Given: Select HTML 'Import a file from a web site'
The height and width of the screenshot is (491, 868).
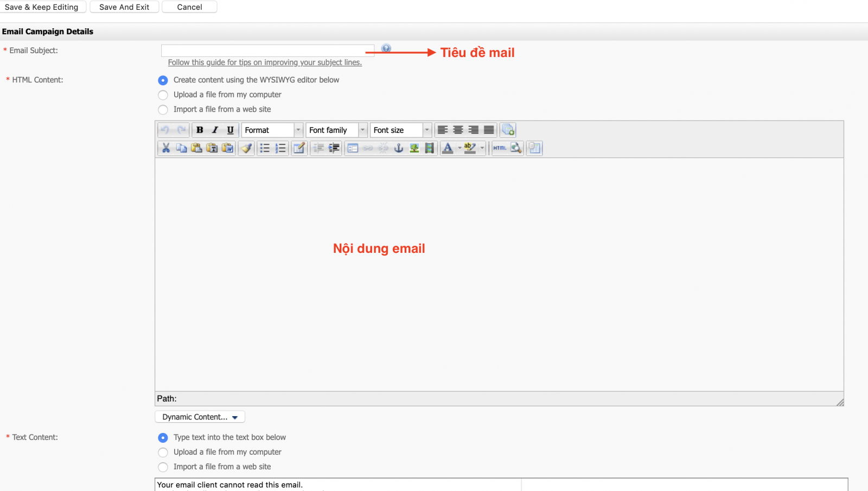Looking at the screenshot, I should tap(163, 110).
